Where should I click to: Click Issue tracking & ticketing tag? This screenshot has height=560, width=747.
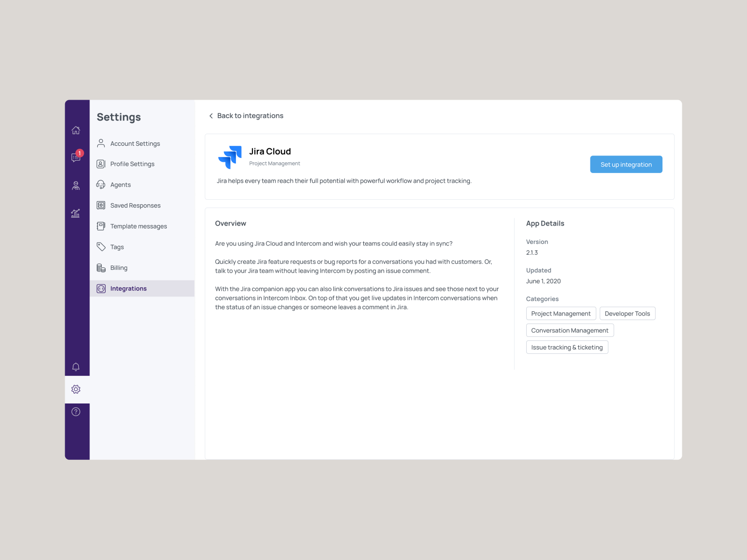(567, 347)
